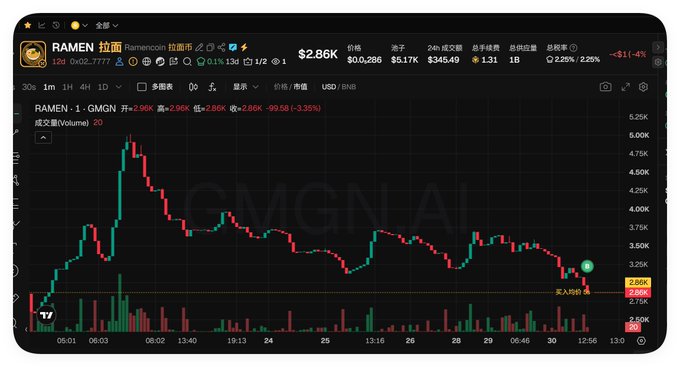The height and width of the screenshot is (367, 680).
Task: Click the $2.86K market cap value
Action: point(318,54)
